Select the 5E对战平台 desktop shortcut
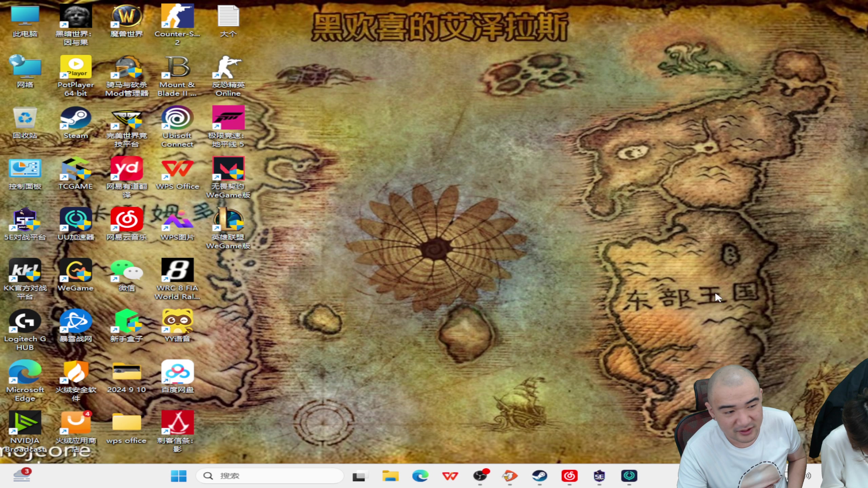 (x=25, y=224)
